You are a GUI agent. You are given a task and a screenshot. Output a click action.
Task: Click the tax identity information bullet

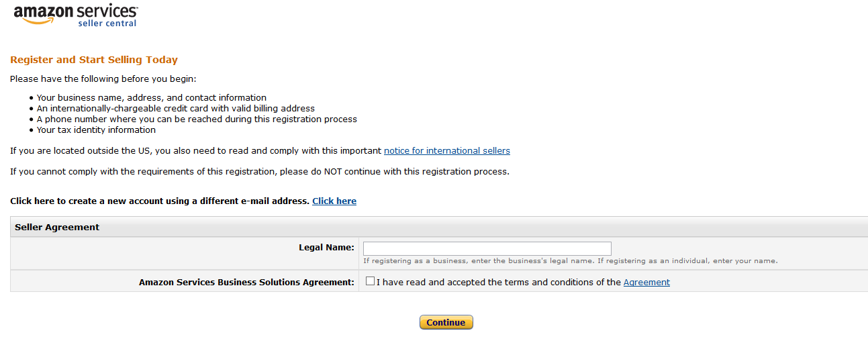pos(96,130)
